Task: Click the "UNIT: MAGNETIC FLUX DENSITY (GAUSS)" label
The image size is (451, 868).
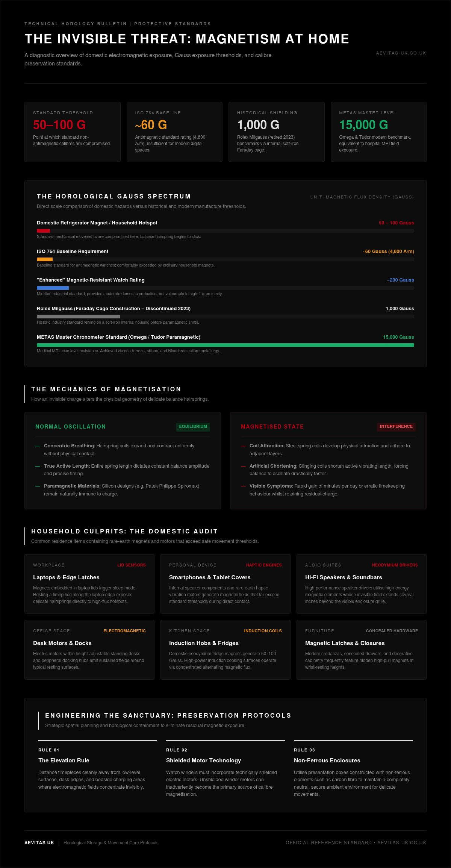Action: coord(362,197)
